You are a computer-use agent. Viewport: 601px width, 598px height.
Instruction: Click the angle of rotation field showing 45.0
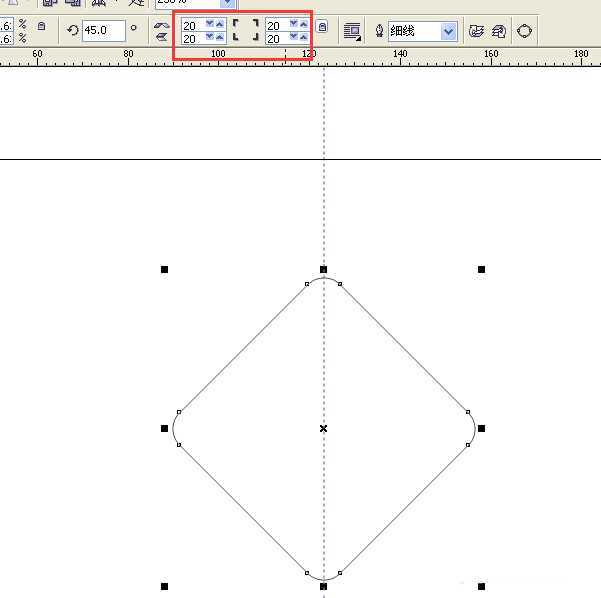[101, 31]
